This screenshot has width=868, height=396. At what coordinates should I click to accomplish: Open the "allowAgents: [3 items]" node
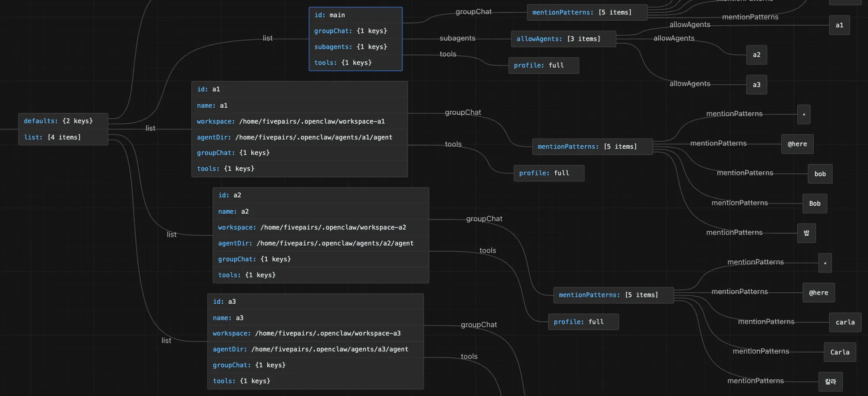pos(563,39)
